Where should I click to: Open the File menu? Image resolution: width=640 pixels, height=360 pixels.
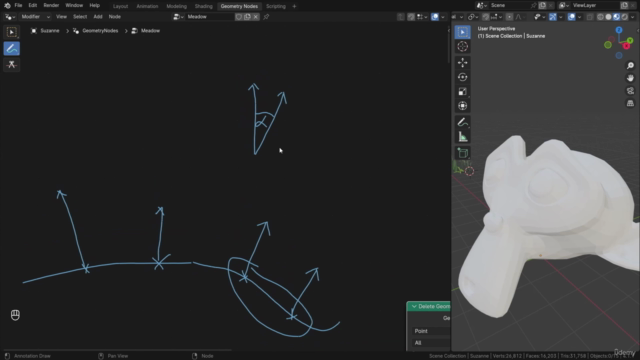tap(18, 6)
